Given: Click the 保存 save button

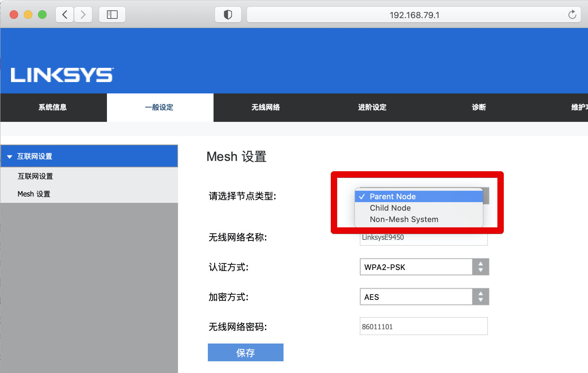Looking at the screenshot, I should point(245,352).
